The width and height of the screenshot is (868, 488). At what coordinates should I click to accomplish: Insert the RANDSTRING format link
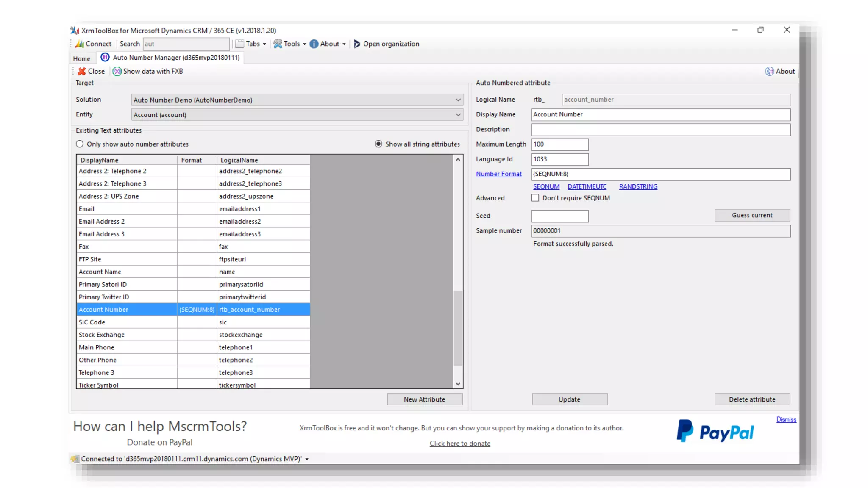[638, 186]
